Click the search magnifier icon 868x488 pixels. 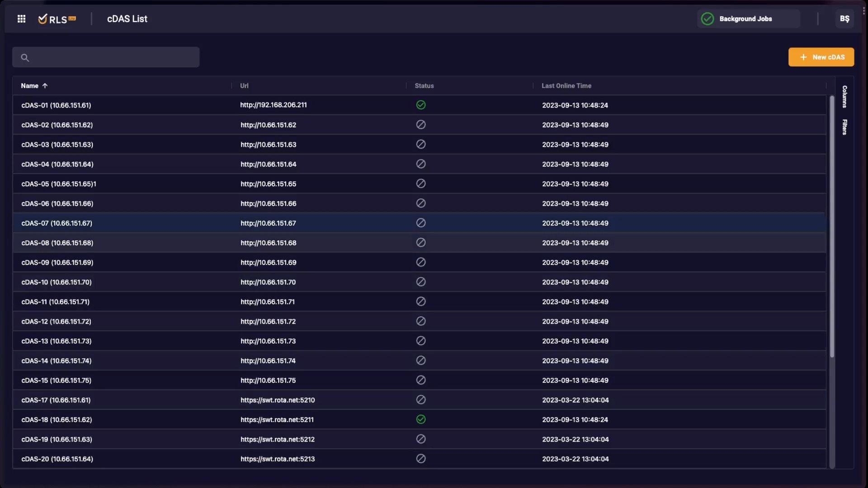(x=25, y=57)
